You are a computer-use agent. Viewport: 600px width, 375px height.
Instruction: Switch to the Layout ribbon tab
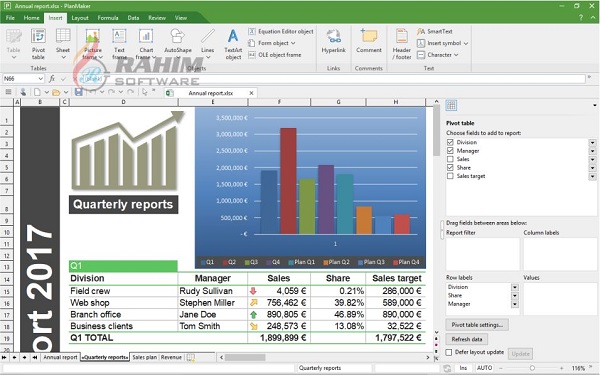pos(80,18)
